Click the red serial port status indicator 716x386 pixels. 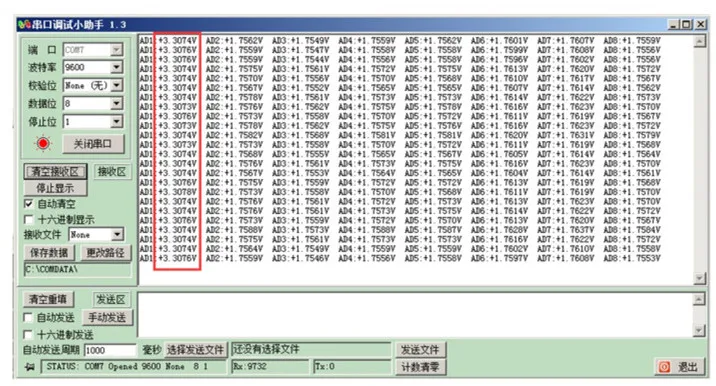coord(43,143)
